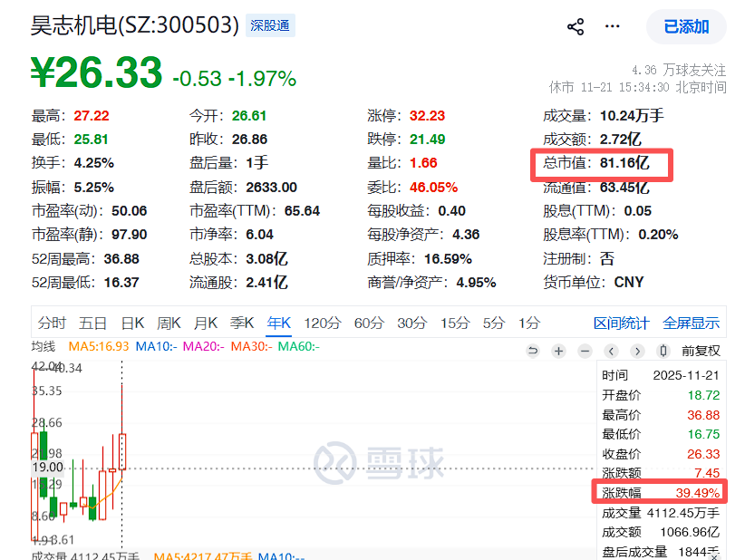The width and height of the screenshot is (745, 560).
Task: Click the 深股通 tag
Action: pos(270,25)
